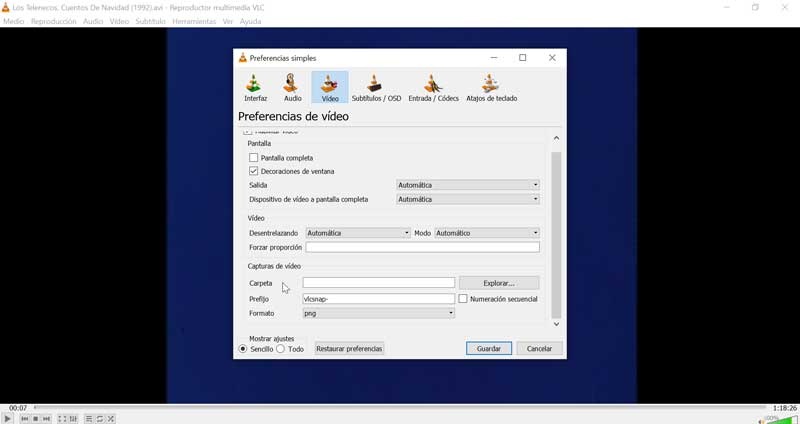Click the VLC cone icon in main window title
The image size is (800, 424).
(x=6, y=8)
